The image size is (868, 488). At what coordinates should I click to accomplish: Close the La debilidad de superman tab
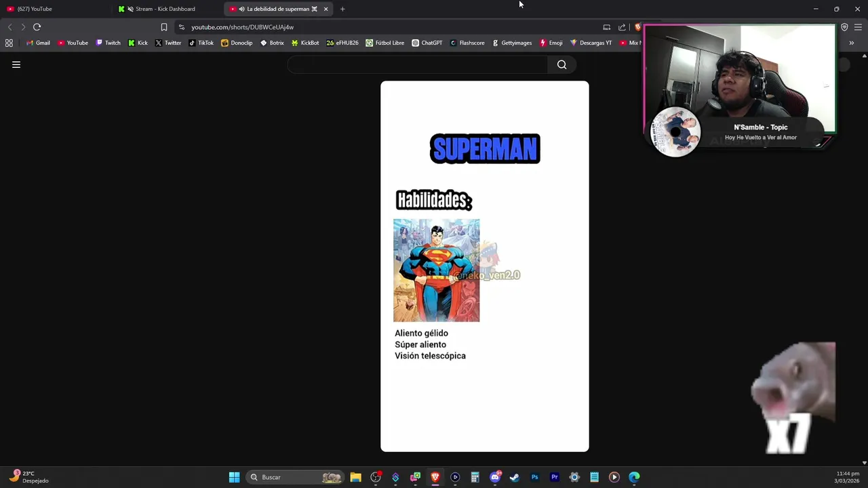tap(325, 9)
